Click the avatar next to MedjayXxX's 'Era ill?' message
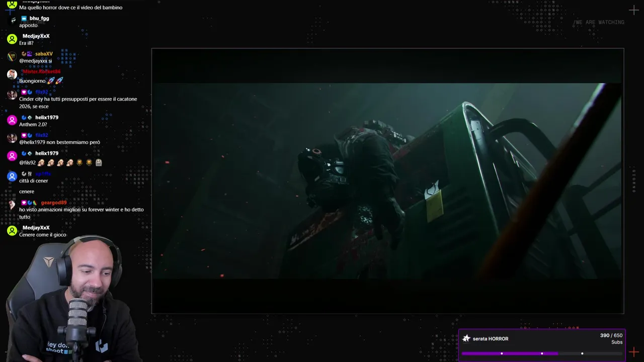The height and width of the screenshot is (362, 644). (12, 39)
